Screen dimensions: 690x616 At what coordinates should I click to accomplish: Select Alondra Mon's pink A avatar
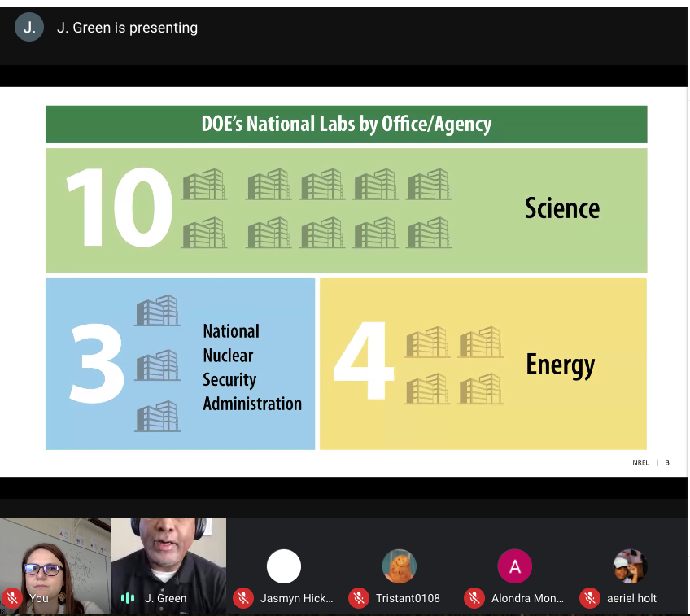(515, 566)
